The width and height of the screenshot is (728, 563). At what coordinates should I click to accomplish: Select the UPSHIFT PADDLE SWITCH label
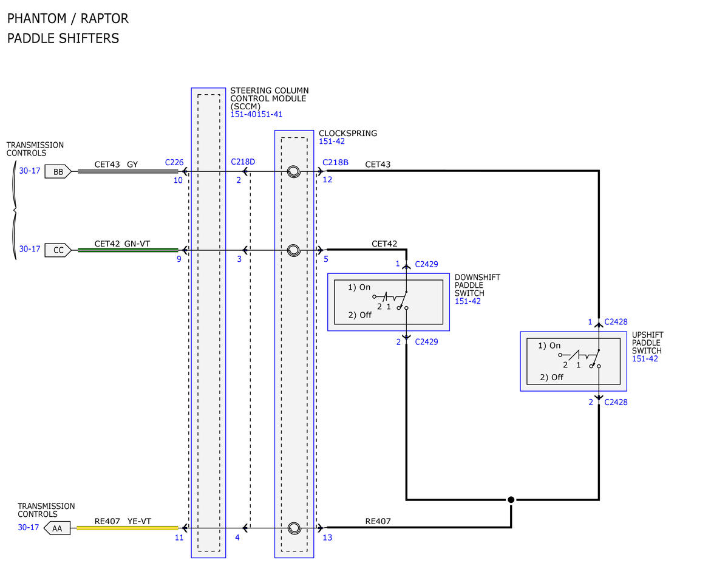pos(648,343)
